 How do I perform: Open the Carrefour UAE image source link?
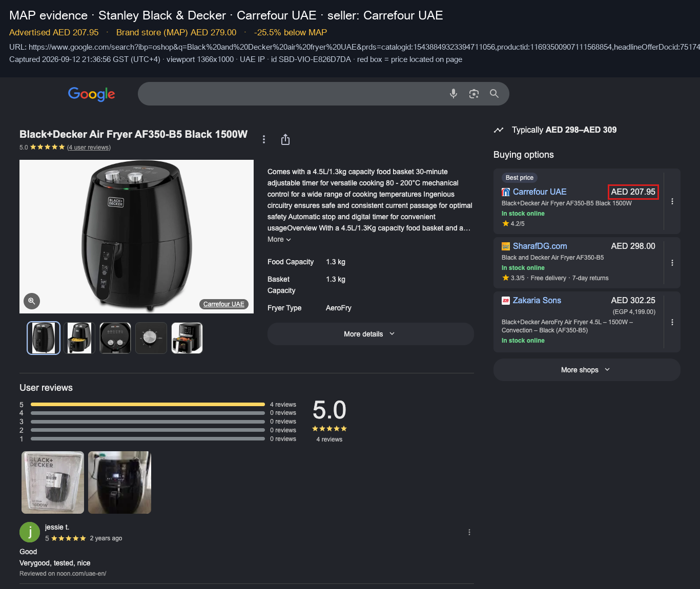click(x=224, y=304)
